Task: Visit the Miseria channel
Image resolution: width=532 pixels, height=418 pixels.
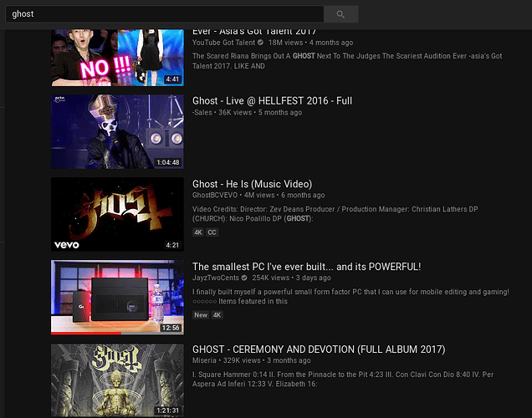Action: (204, 360)
